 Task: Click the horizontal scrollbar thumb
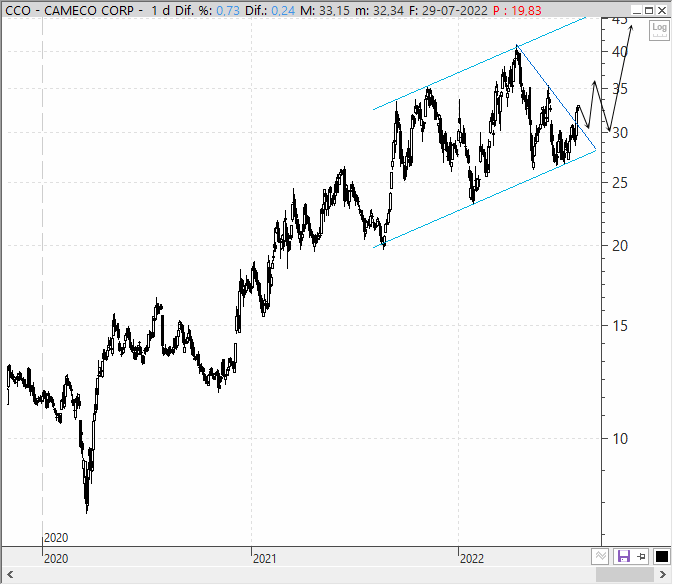point(625,575)
